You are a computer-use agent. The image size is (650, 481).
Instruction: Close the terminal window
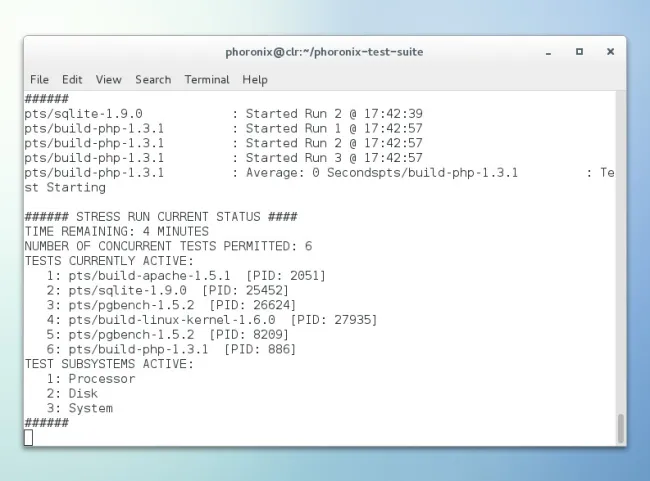610,52
